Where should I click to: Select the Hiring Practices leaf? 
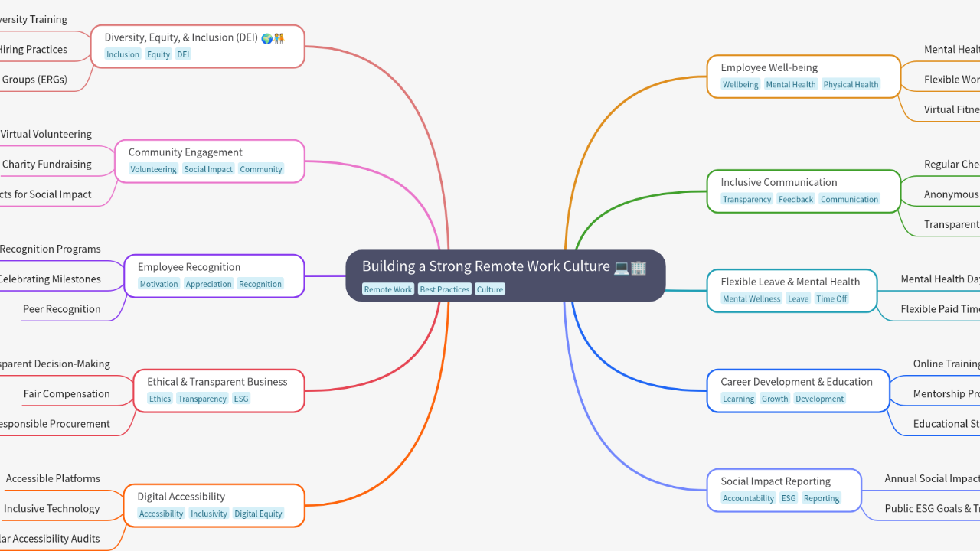click(34, 50)
